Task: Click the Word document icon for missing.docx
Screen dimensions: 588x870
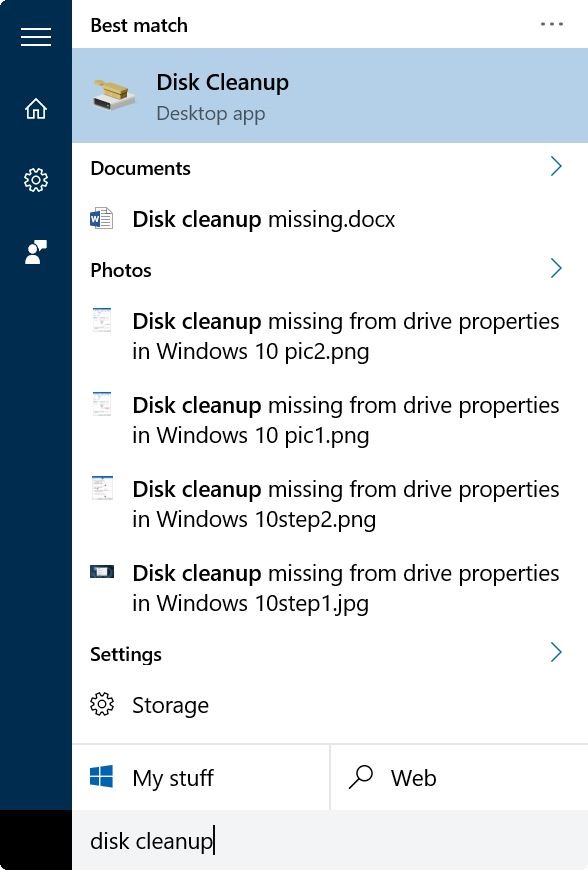Action: [x=101, y=219]
